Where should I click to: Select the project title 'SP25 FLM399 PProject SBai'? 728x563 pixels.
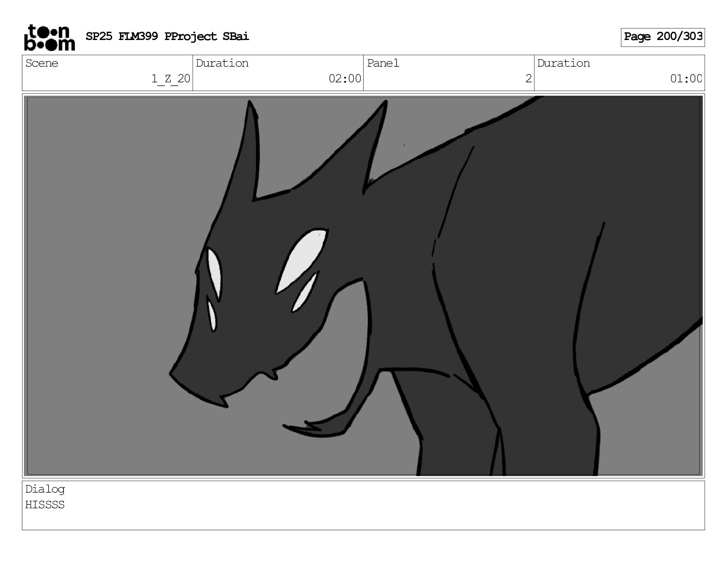coord(167,36)
